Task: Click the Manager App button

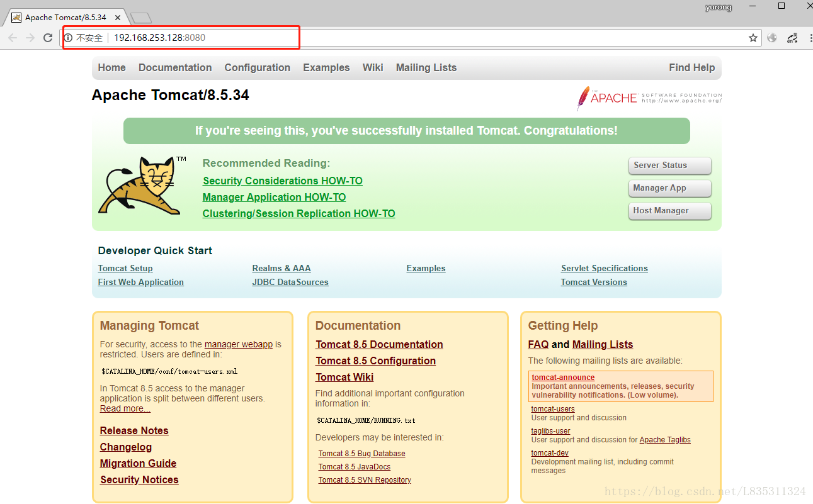Action: pos(670,188)
